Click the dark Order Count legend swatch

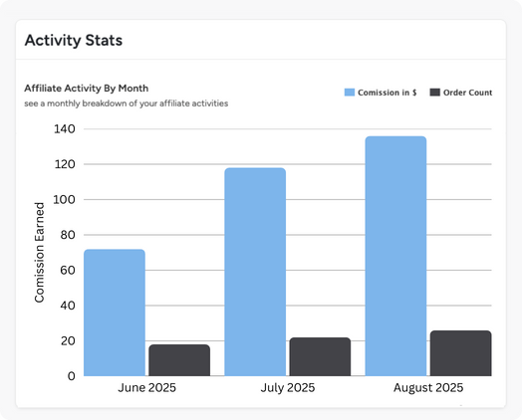click(x=434, y=93)
